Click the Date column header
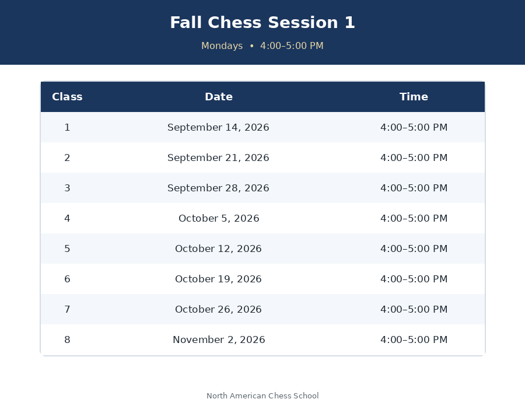 (219, 97)
